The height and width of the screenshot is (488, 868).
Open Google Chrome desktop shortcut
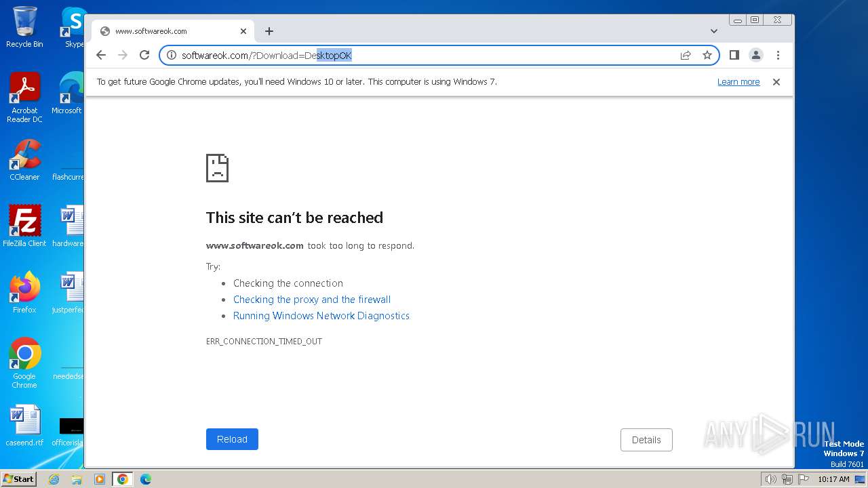pyautogui.click(x=24, y=363)
